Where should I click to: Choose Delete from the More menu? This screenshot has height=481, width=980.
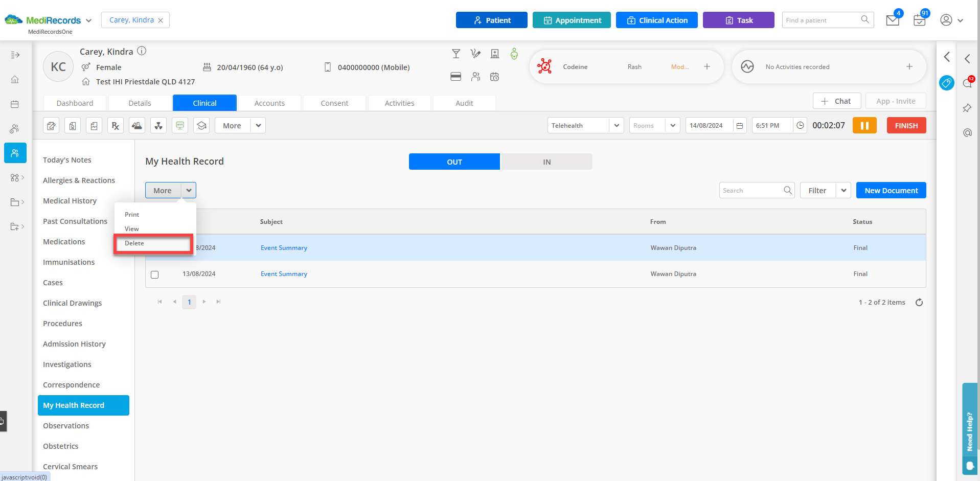pyautogui.click(x=134, y=243)
